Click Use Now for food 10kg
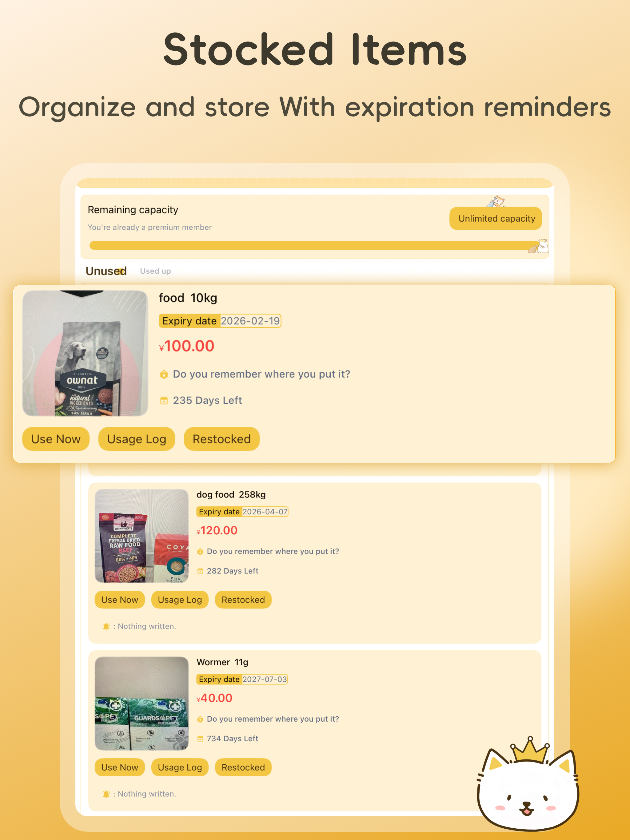Image resolution: width=630 pixels, height=840 pixels. click(x=56, y=439)
